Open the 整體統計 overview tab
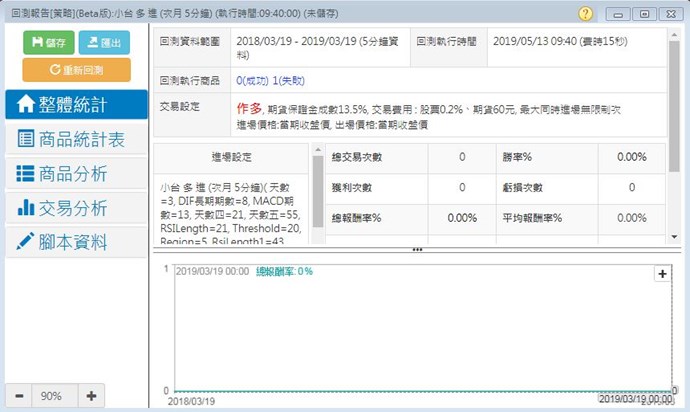The height and width of the screenshot is (412, 690). tap(76, 105)
